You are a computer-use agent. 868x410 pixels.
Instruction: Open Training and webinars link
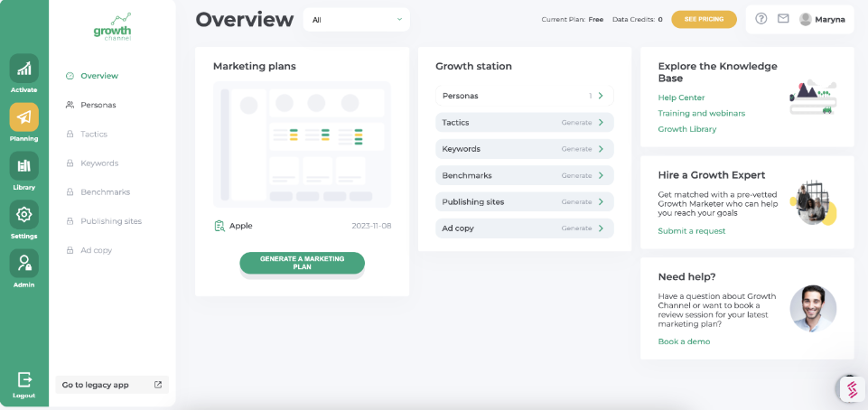702,113
